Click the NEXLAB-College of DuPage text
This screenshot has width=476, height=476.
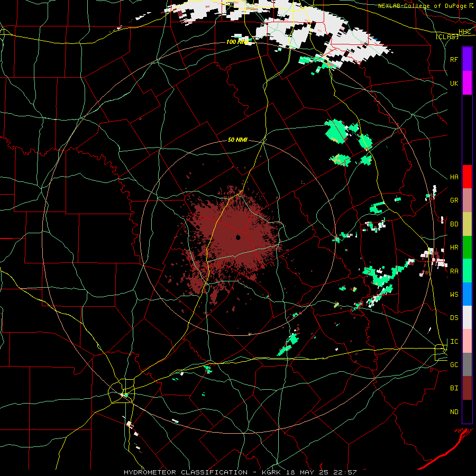[423, 6]
